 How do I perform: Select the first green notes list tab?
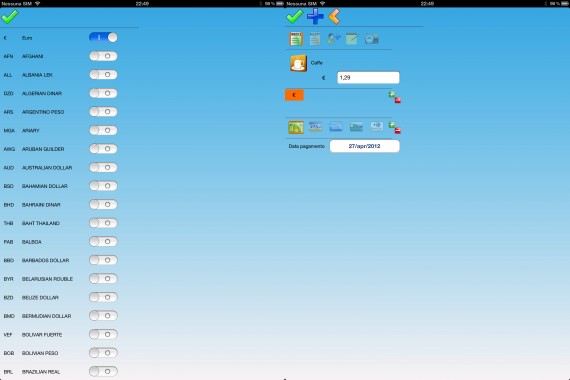click(x=296, y=39)
